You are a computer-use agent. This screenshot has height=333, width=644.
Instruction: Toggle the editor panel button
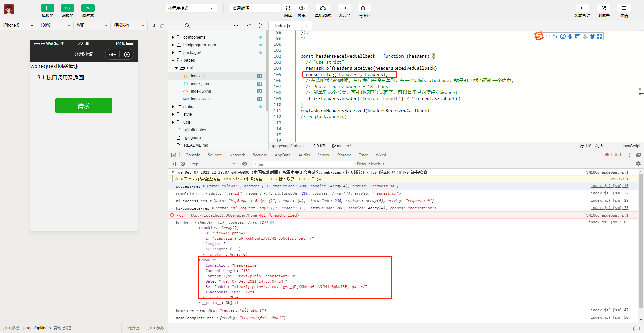pos(67,8)
